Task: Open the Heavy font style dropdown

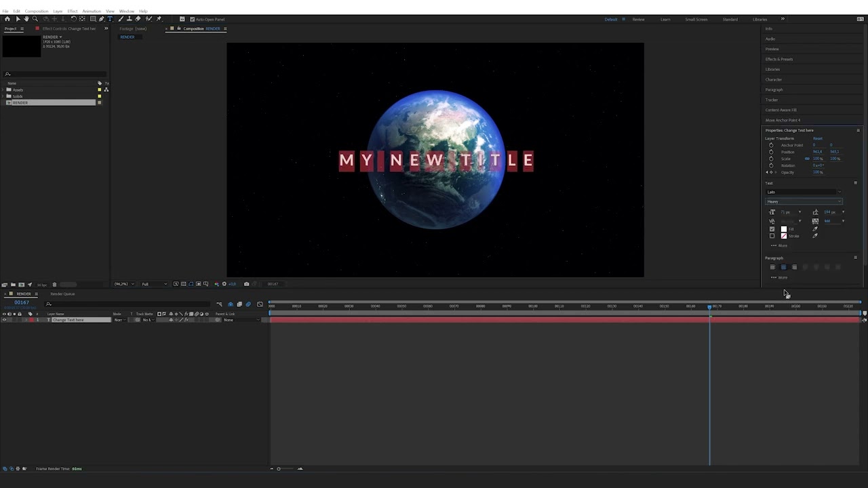Action: [804, 201]
